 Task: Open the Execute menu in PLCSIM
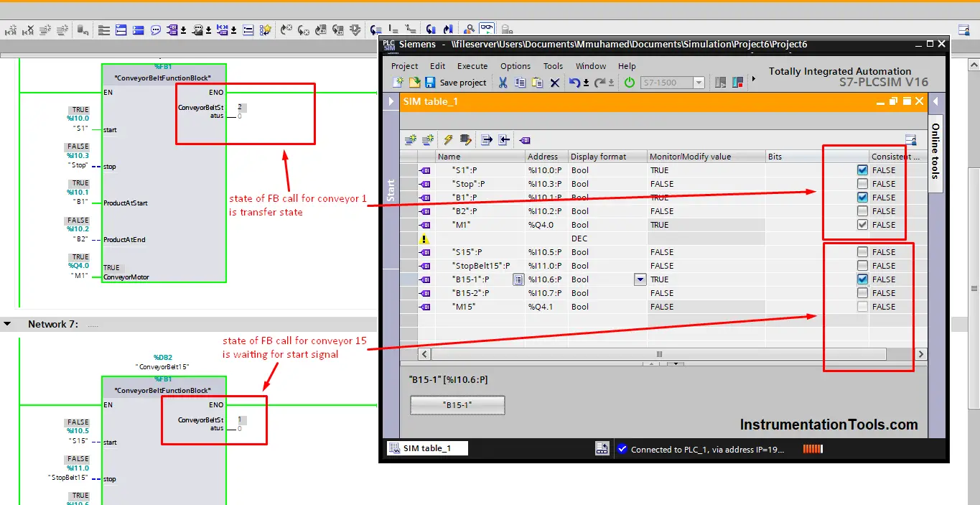pos(472,66)
